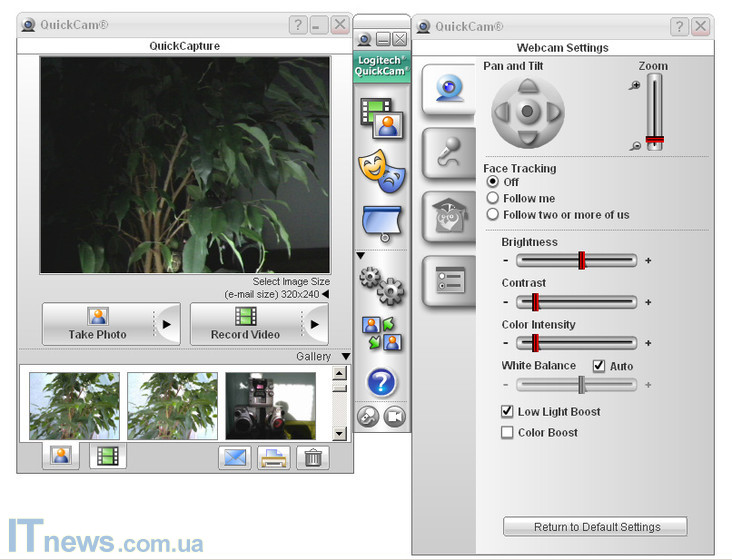The height and width of the screenshot is (560, 732).
Task: Disable Auto White Balance checkbox
Action: pyautogui.click(x=599, y=366)
